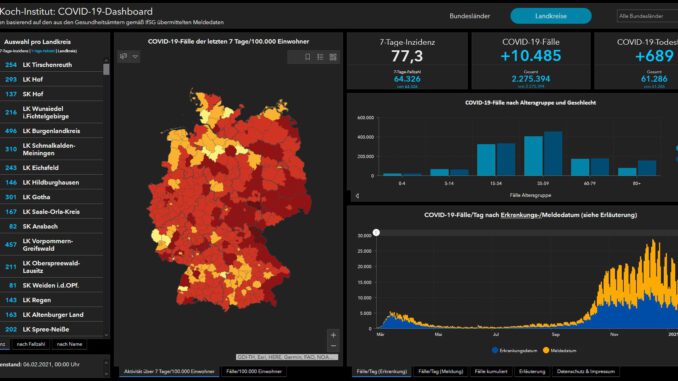Open the Alle Bundesländer dropdown

(647, 16)
